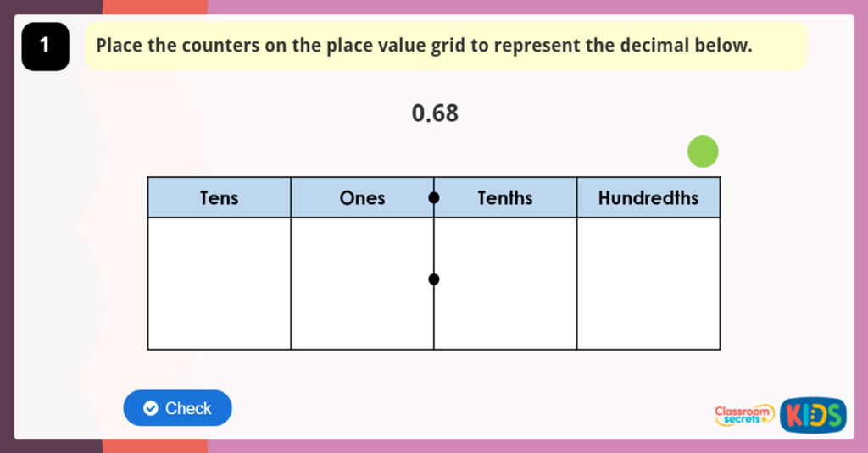The height and width of the screenshot is (453, 868).
Task: Click the green counter
Action: click(x=703, y=152)
